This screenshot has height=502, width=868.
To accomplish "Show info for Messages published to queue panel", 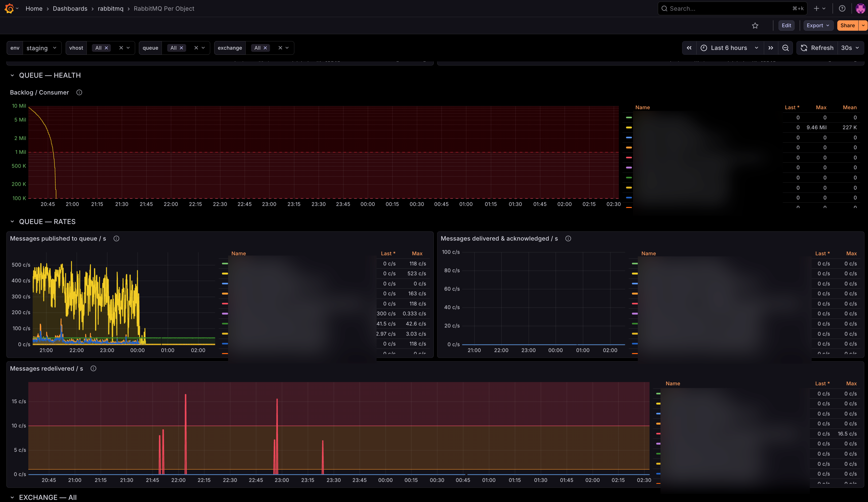I will point(116,239).
